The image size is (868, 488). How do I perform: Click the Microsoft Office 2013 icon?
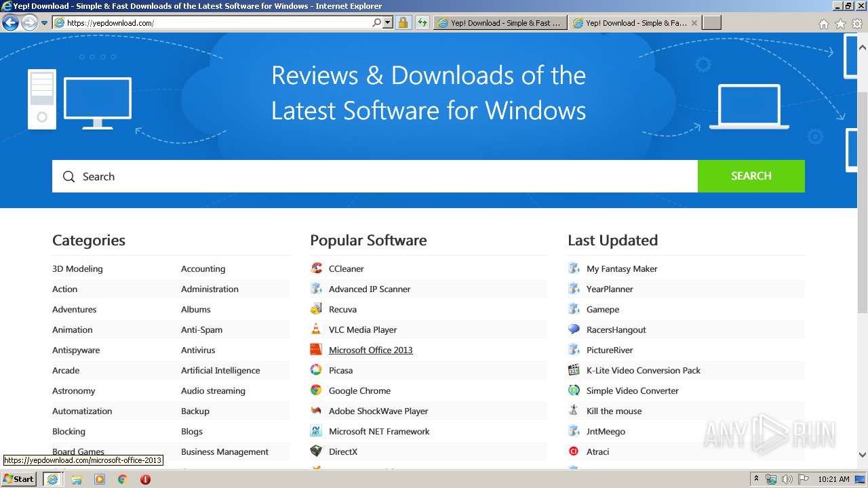tap(316, 350)
